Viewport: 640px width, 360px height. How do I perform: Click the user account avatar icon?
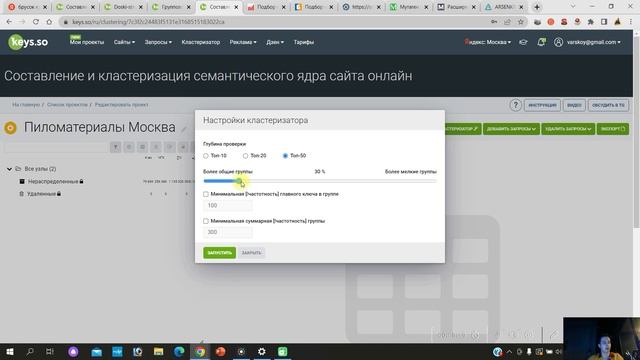point(558,42)
